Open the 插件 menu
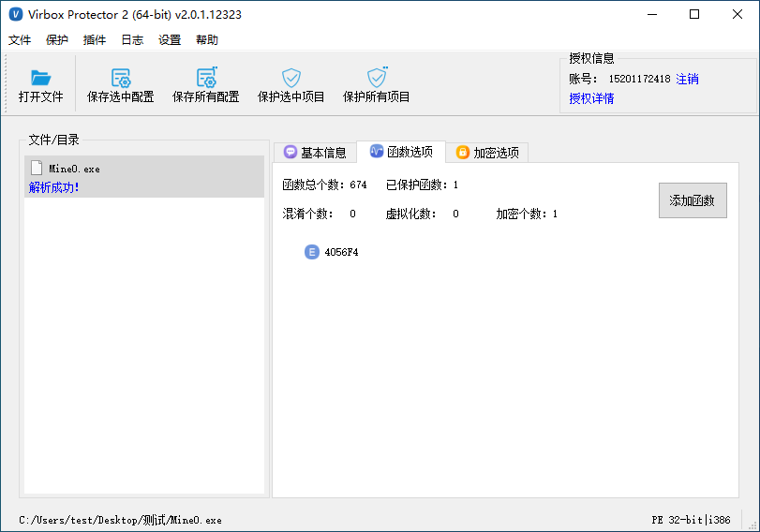 pyautogui.click(x=95, y=39)
